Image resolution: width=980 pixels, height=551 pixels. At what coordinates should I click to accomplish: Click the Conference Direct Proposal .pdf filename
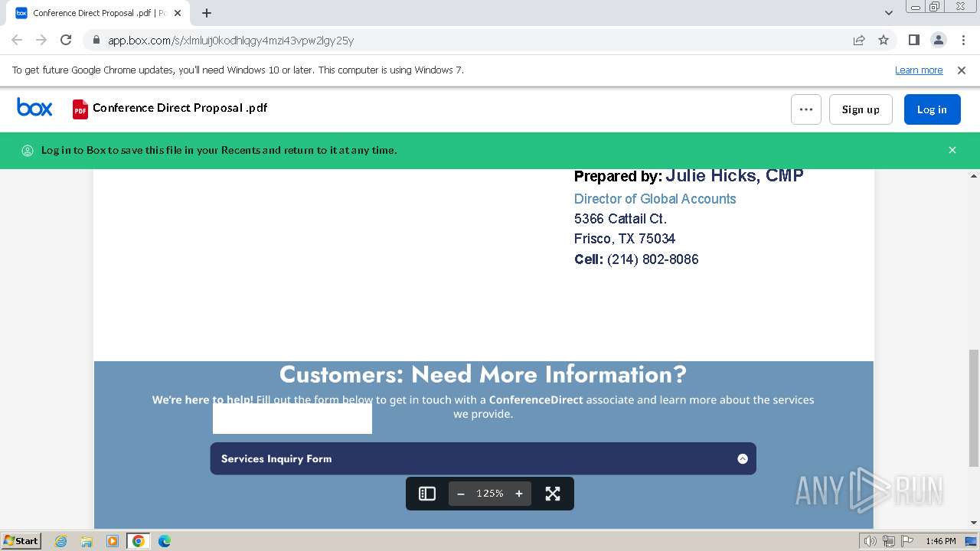[x=180, y=108]
